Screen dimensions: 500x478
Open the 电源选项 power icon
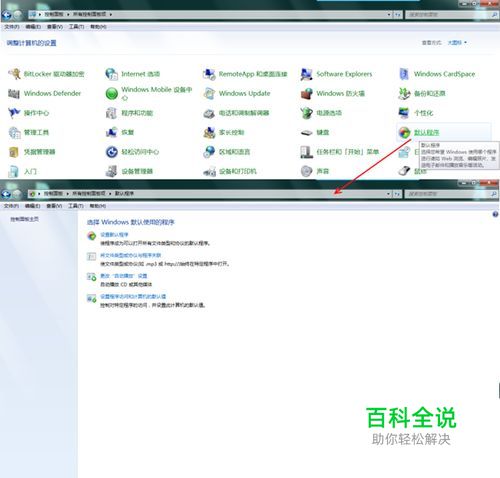point(306,113)
